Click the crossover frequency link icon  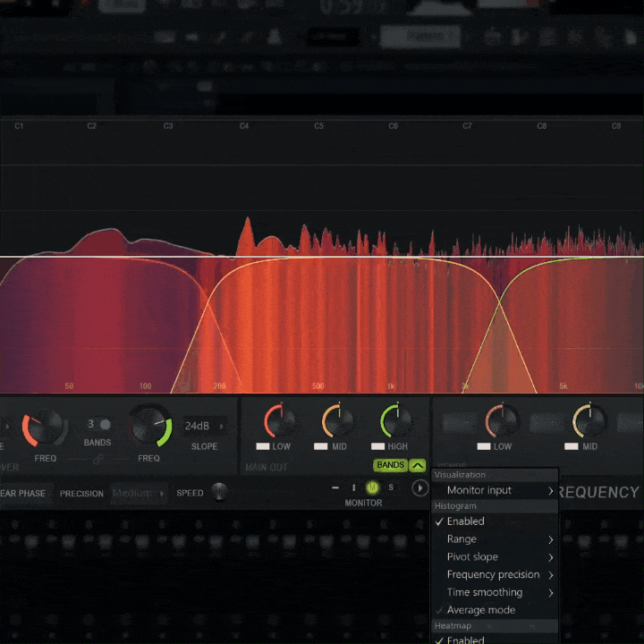(x=97, y=460)
